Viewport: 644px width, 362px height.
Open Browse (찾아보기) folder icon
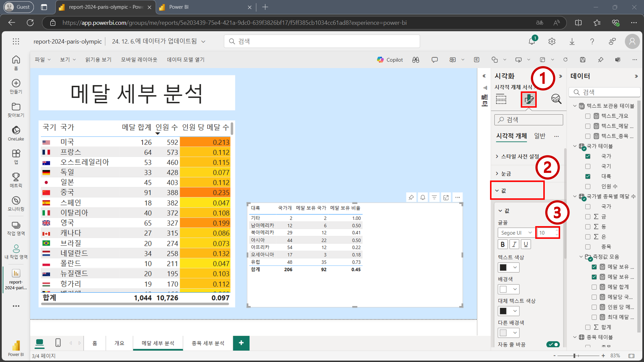tap(16, 107)
